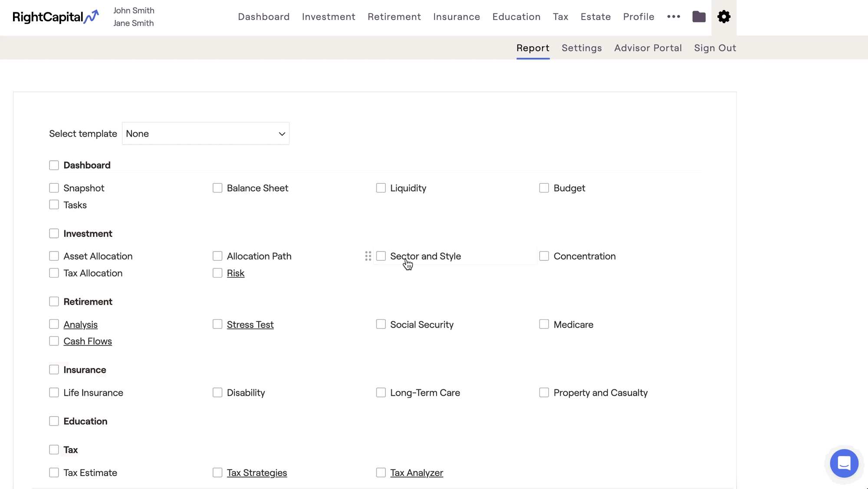The height and width of the screenshot is (489, 868).
Task: Check the Balance Sheet option
Action: coord(217,188)
